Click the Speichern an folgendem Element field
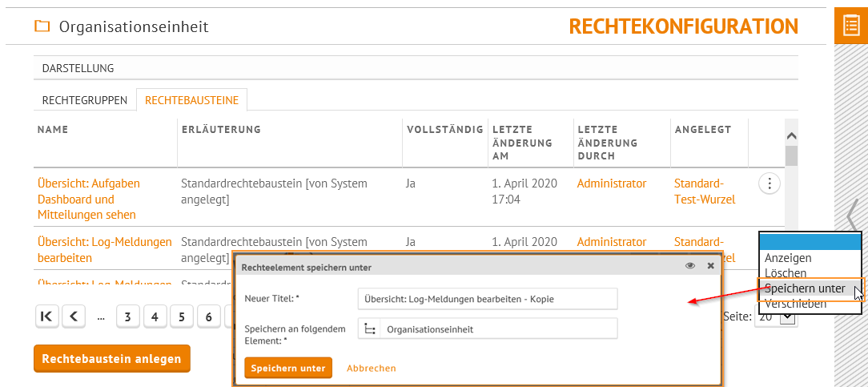This screenshot has width=868, height=387. tap(487, 329)
